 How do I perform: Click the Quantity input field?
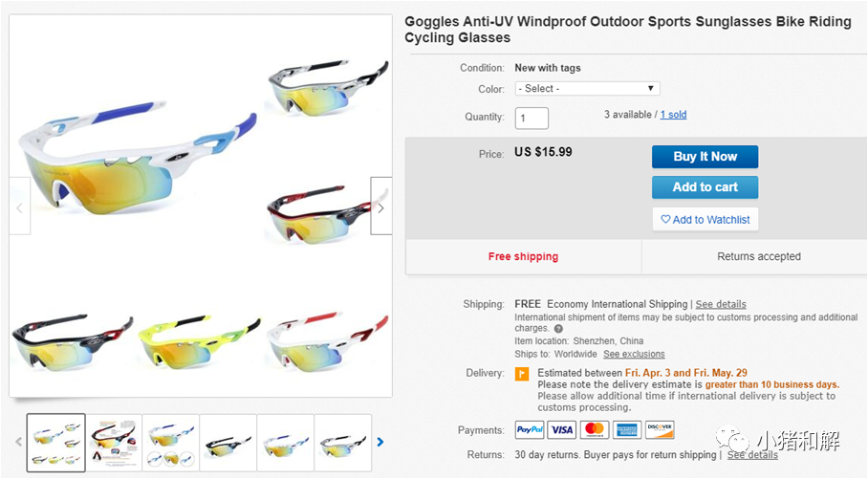pyautogui.click(x=532, y=119)
